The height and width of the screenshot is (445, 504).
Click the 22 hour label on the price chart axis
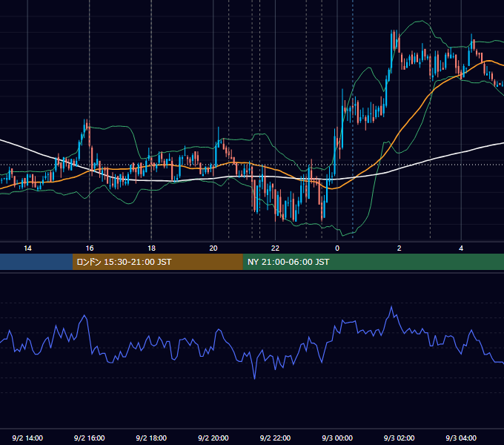[275, 248]
